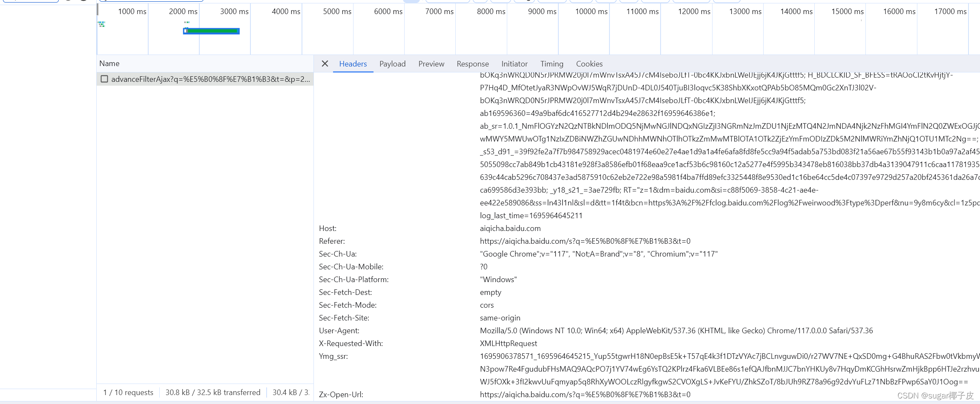Click the Sec-Ch-Ua header name
The width and height of the screenshot is (980, 404).
338,254
